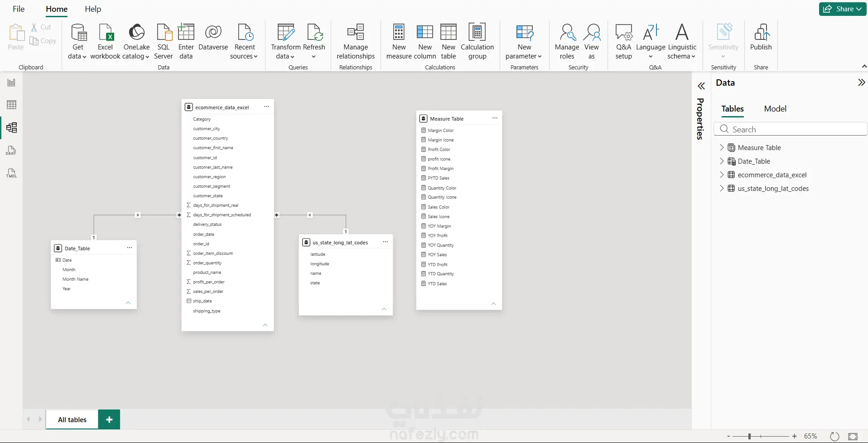
Task: Refresh the data model
Action: 314,42
